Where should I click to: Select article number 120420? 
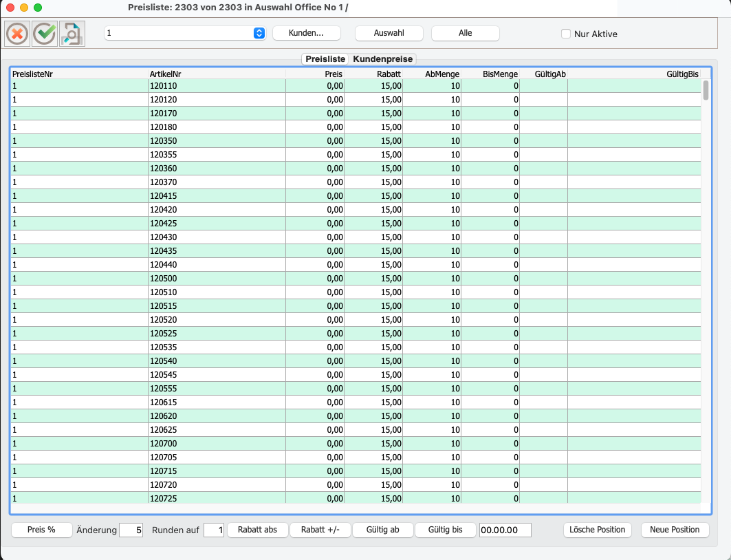pyautogui.click(x=163, y=209)
